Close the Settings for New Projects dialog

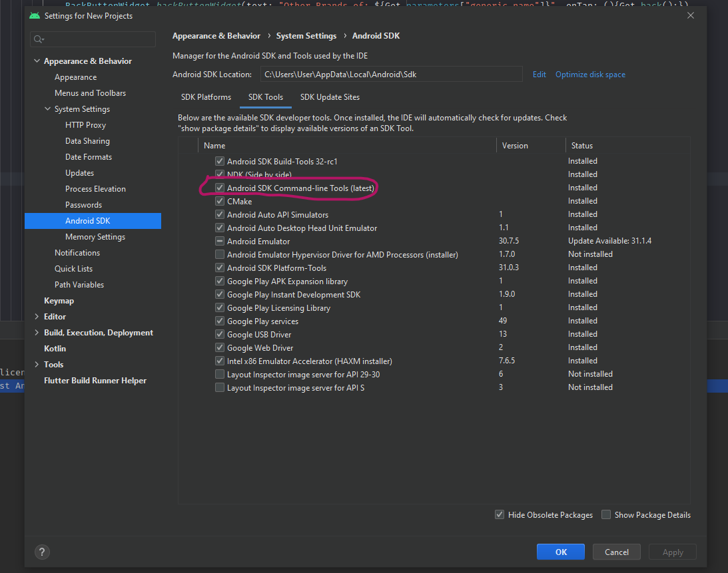coord(691,15)
